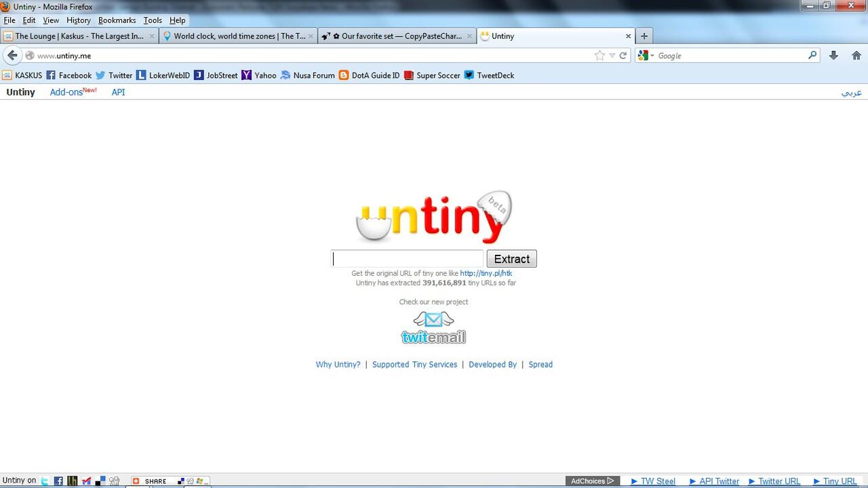Click the twitemail winged envelope logo
868x488 pixels.
[x=433, y=327]
